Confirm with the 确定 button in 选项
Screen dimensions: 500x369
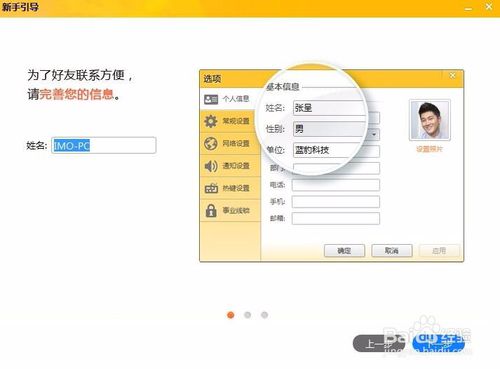click(x=344, y=251)
